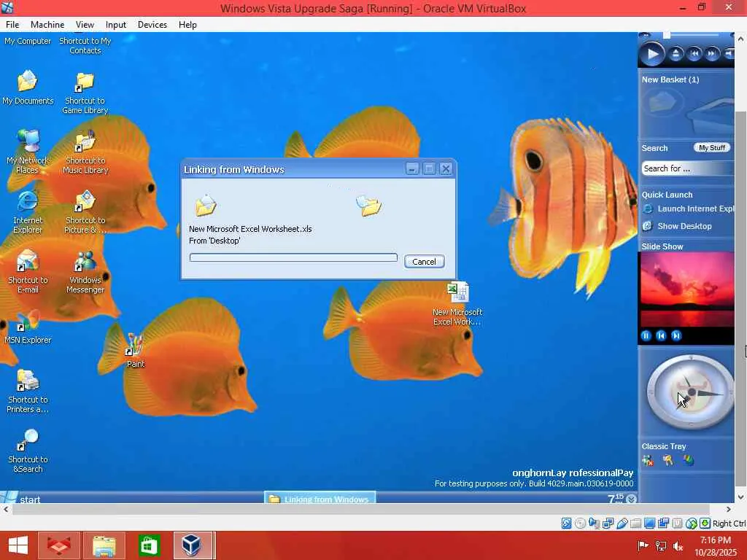The width and height of the screenshot is (747, 560).
Task: Click Linking from Windows taskbar button
Action: tap(320, 498)
